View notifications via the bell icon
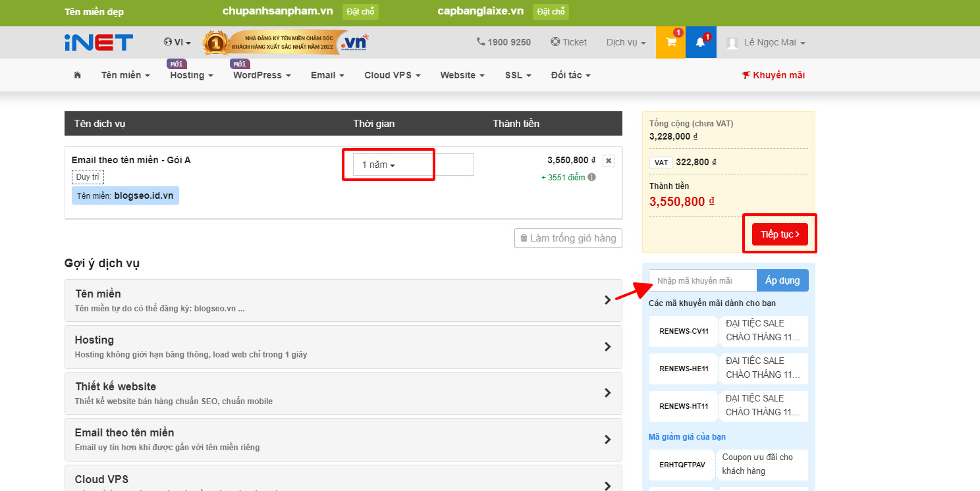 tap(700, 42)
